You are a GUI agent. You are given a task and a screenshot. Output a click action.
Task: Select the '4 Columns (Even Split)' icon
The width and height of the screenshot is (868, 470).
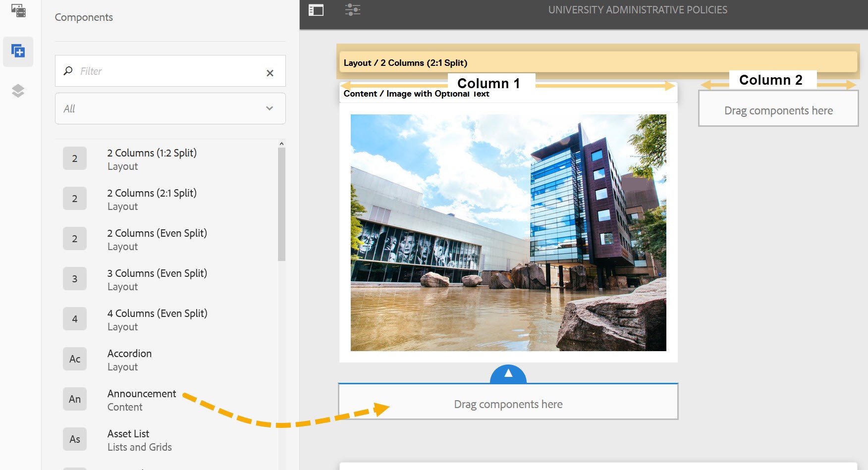(74, 318)
